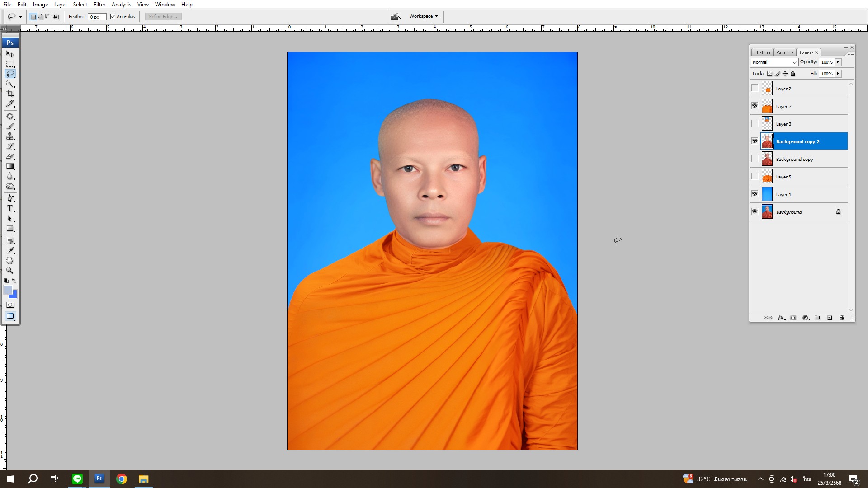Open the Filter menu
The image size is (868, 488).
pos(99,5)
